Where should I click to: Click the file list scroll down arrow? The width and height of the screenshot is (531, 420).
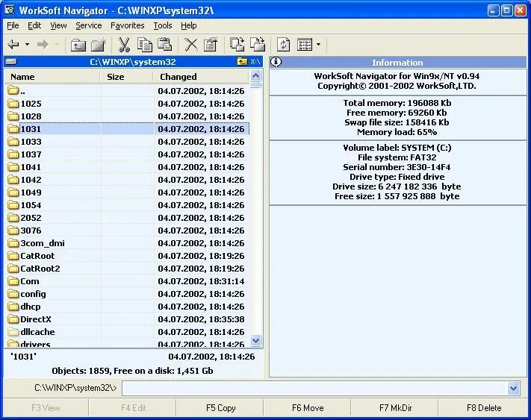click(x=256, y=340)
